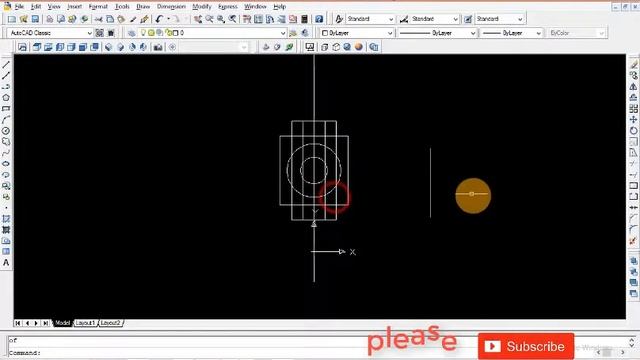
Task: Click the Table Style icon
Action: [468, 19]
